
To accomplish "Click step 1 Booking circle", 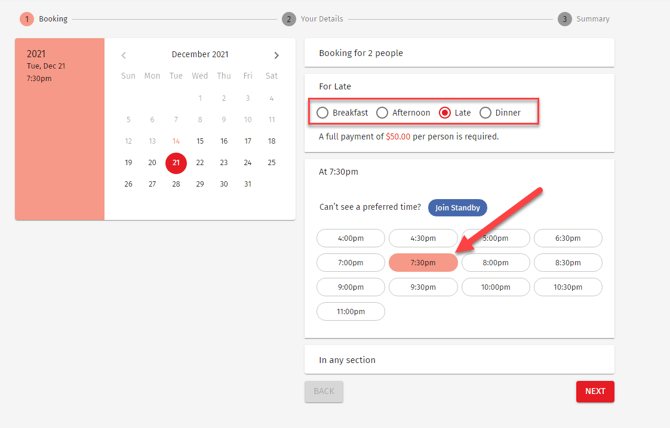I will click(26, 19).
